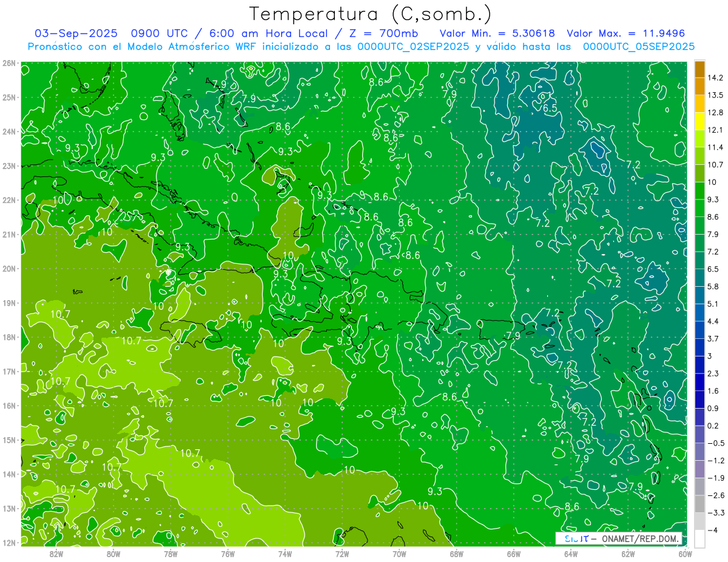Viewport: 728px width, 562px height.
Task: Click the "16N" latitude axis label
Action: coord(8,406)
